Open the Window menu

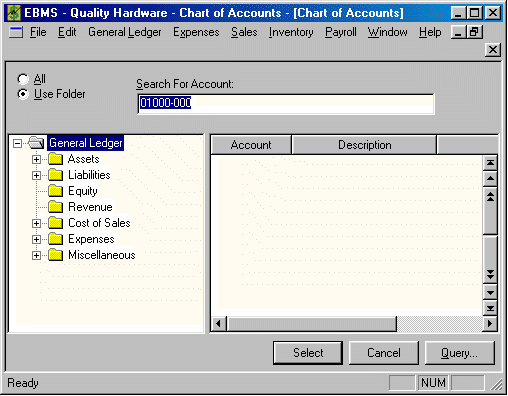(387, 32)
